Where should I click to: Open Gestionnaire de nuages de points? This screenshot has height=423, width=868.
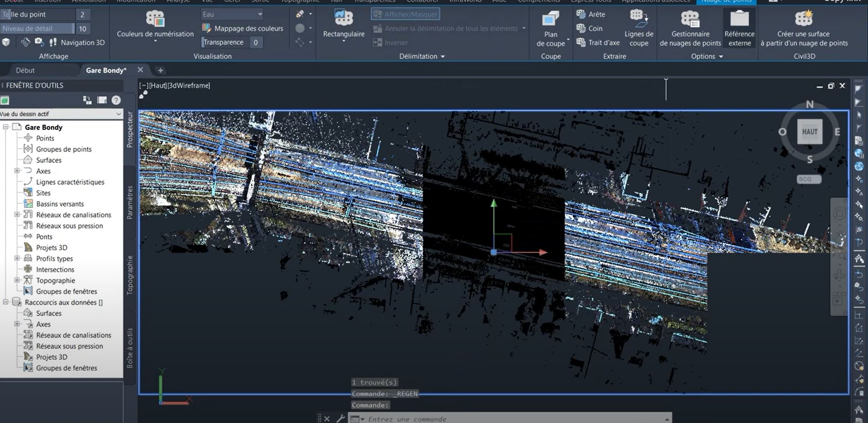point(690,28)
